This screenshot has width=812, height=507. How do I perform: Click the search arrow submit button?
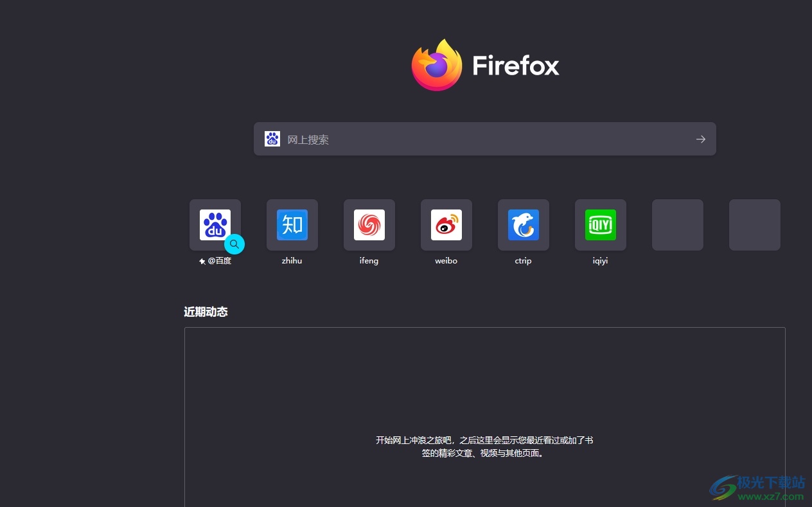[x=701, y=139]
